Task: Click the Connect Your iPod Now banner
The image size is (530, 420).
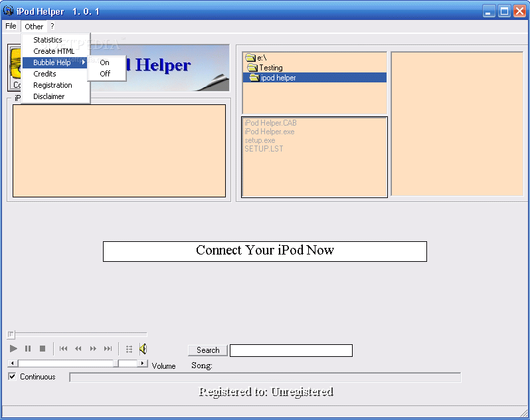Action: 265,251
